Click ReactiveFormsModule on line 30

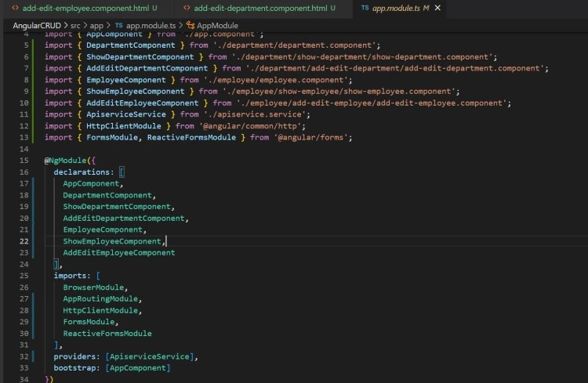tap(107, 334)
